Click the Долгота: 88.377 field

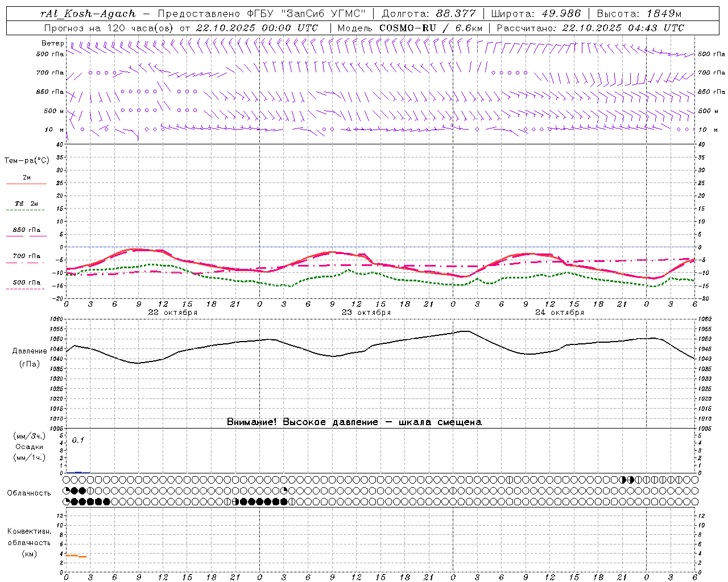429,14
